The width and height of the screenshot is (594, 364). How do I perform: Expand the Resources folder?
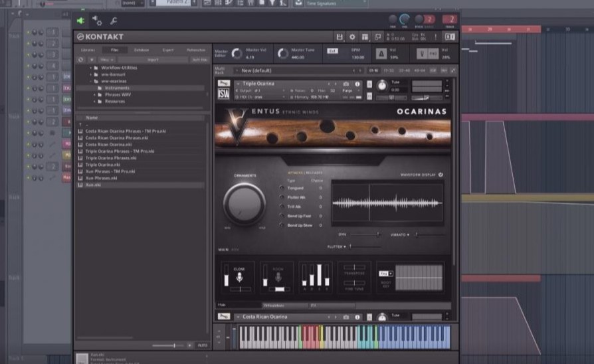click(x=94, y=102)
